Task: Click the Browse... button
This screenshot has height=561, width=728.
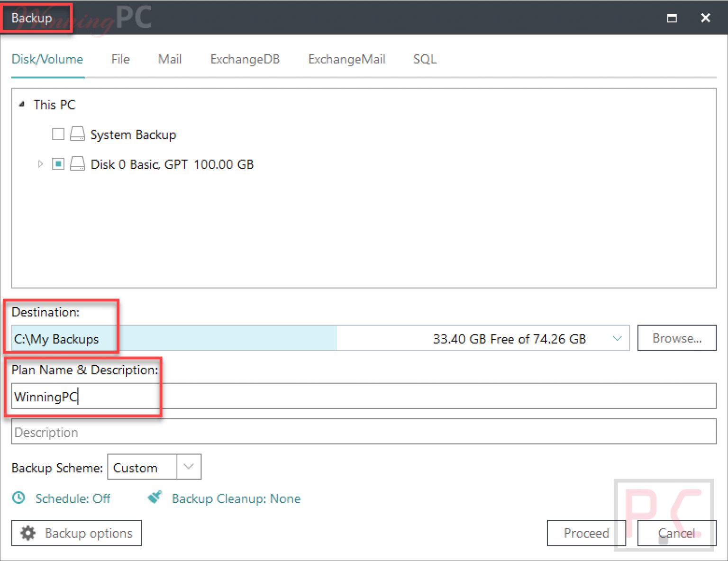Action: [x=677, y=338]
